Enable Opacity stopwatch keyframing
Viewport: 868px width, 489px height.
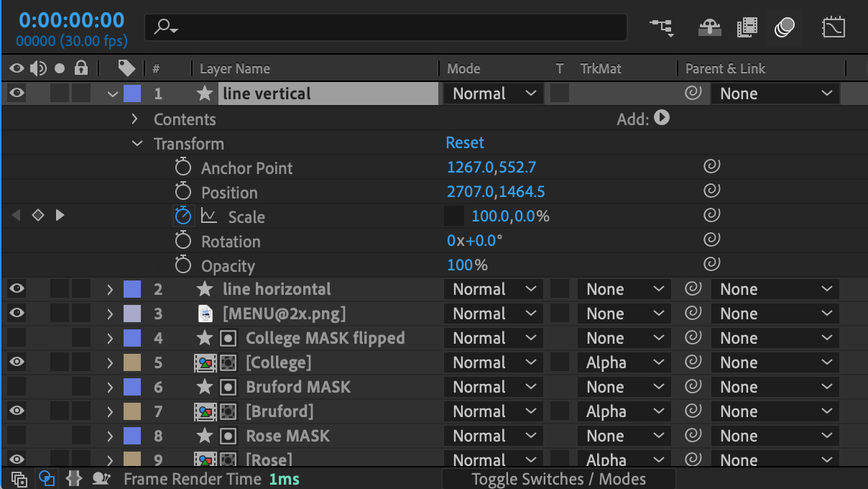(x=183, y=265)
